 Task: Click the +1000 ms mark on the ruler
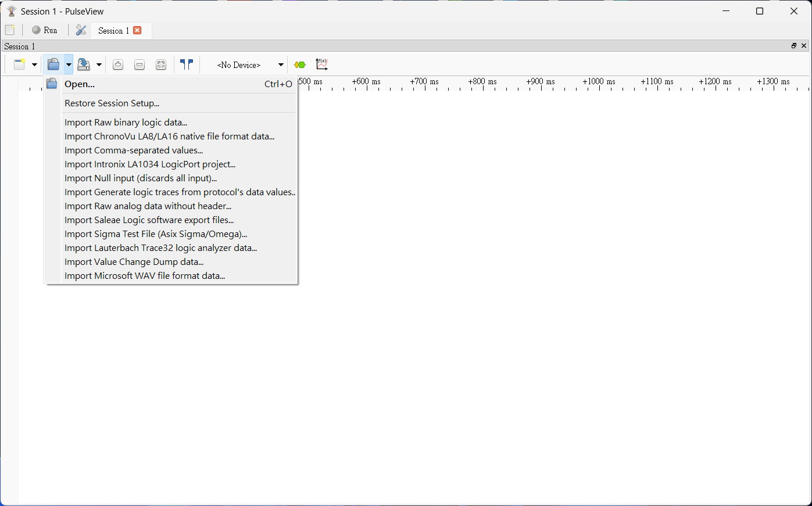tap(599, 82)
